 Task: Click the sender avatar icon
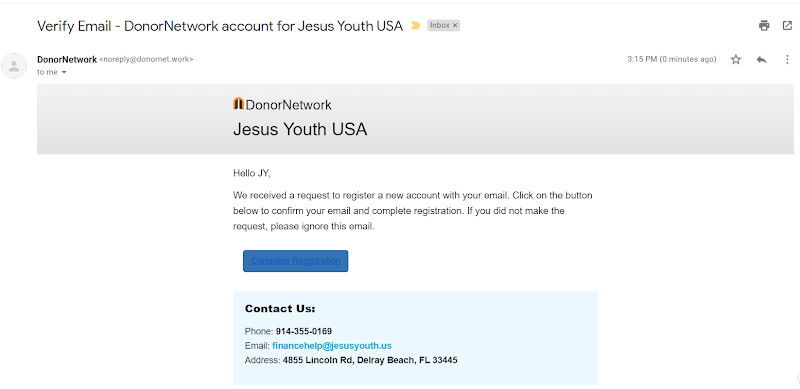14,66
